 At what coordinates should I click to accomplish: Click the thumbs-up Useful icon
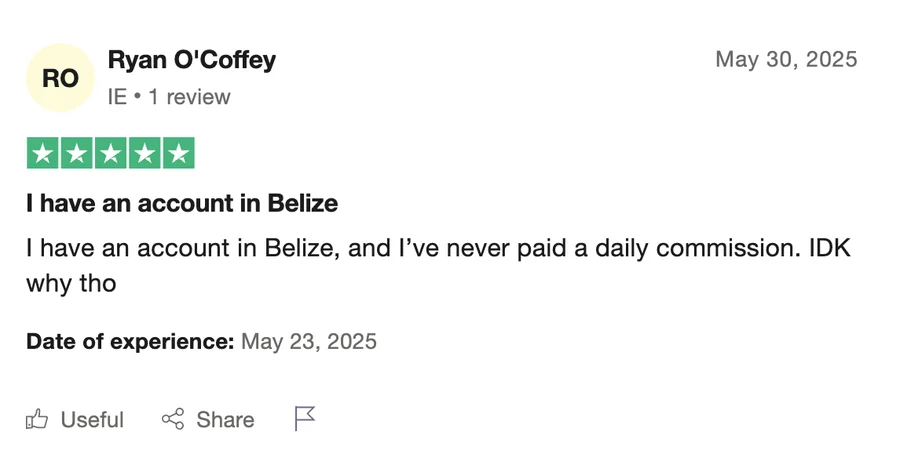click(x=38, y=419)
